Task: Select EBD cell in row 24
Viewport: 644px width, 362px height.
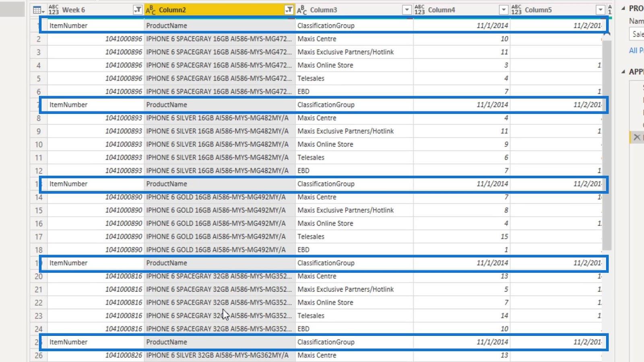Action: tap(354, 329)
